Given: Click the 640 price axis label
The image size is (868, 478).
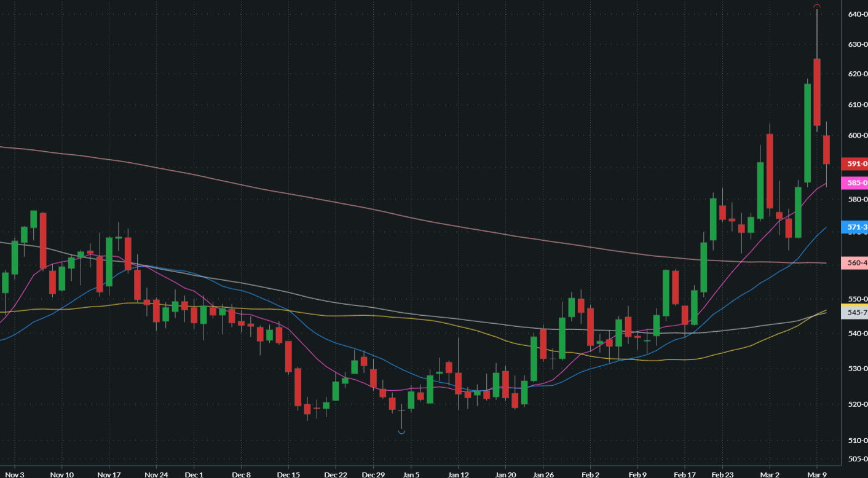Looking at the screenshot, I should 857,14.
